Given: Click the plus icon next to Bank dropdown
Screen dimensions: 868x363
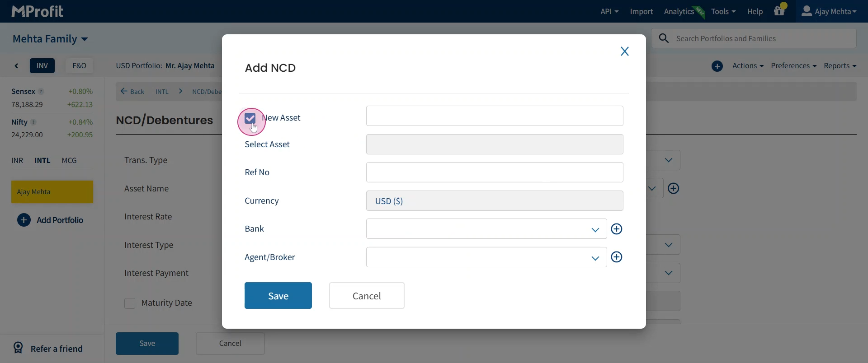Looking at the screenshot, I should tap(617, 229).
